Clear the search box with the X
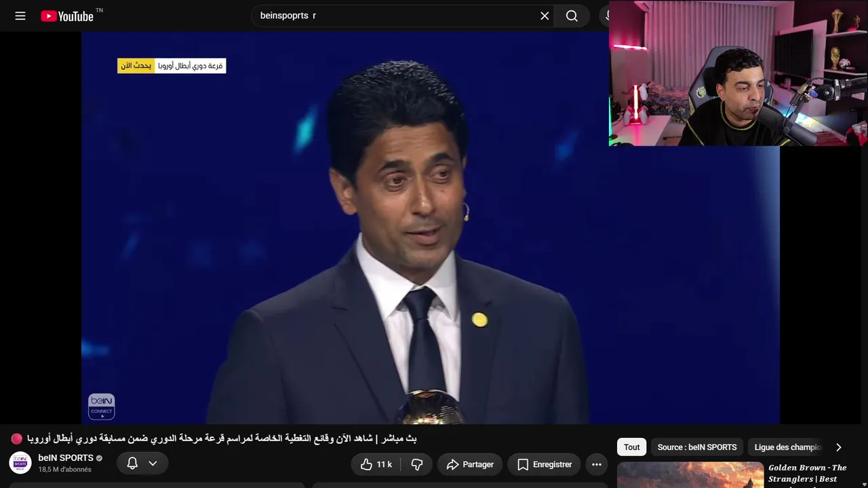 tap(545, 16)
